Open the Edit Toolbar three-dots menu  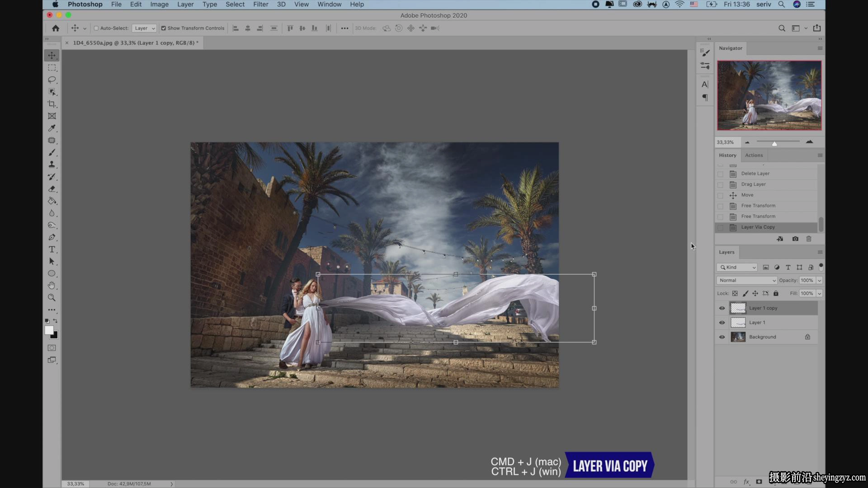[52, 310]
